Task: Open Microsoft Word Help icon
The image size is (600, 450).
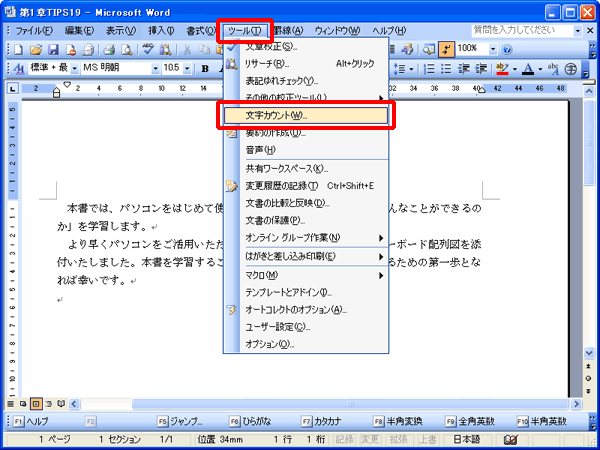Action: point(507,49)
